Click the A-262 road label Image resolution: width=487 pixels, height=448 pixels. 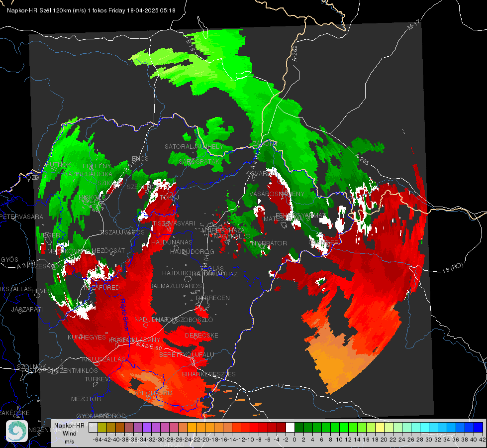(295, 53)
